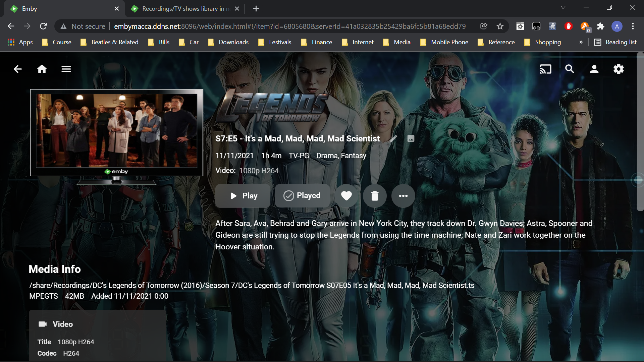Click the edit metadata pencil icon
The image size is (644, 362).
point(394,138)
